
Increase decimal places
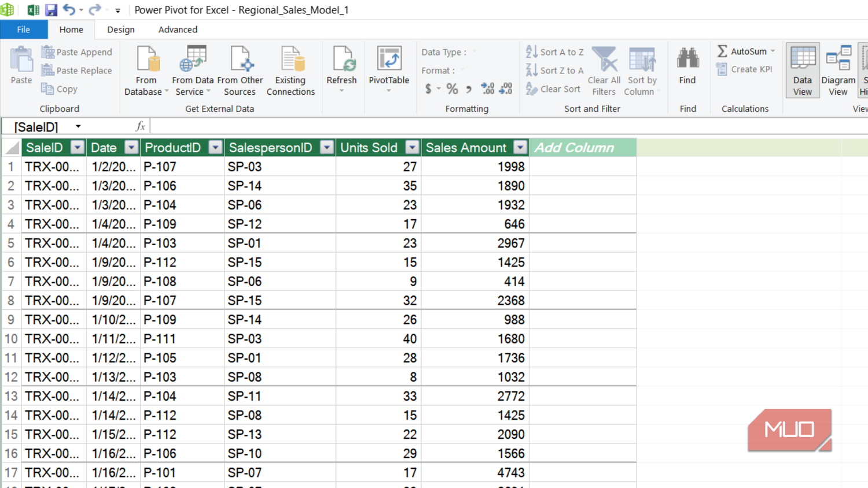[488, 89]
